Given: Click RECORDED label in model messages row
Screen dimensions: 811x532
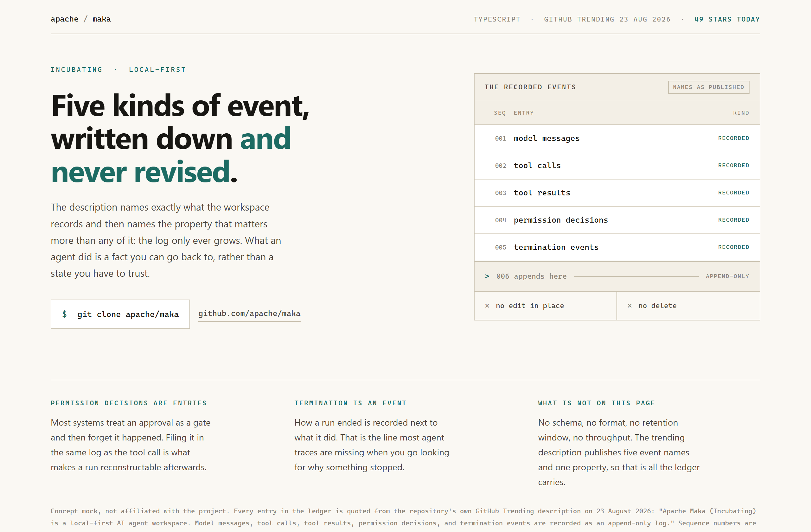Looking at the screenshot, I should click(734, 138).
